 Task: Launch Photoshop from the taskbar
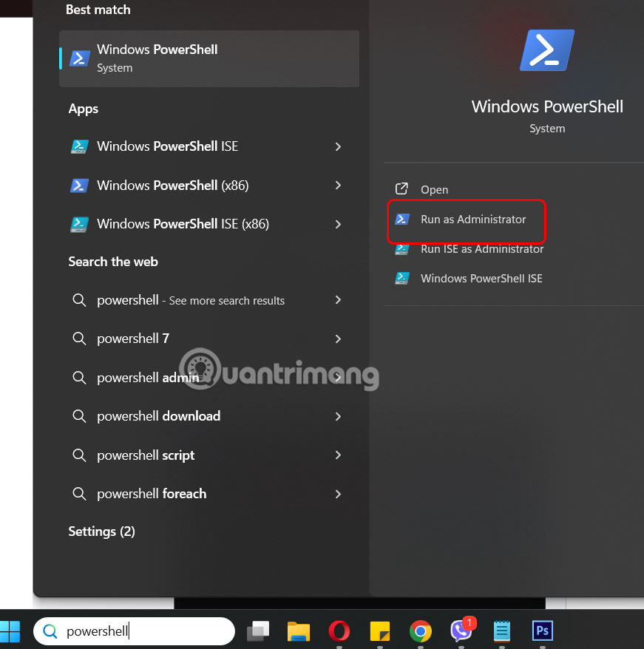pyautogui.click(x=542, y=632)
